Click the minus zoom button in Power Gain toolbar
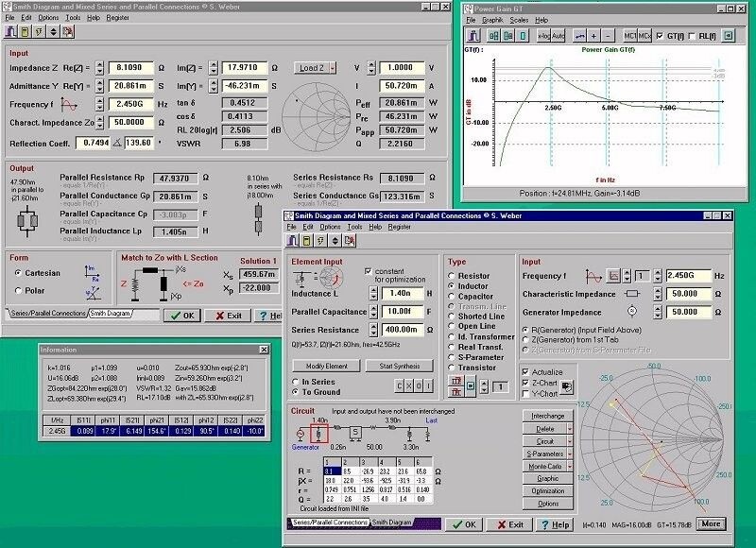 click(608, 36)
